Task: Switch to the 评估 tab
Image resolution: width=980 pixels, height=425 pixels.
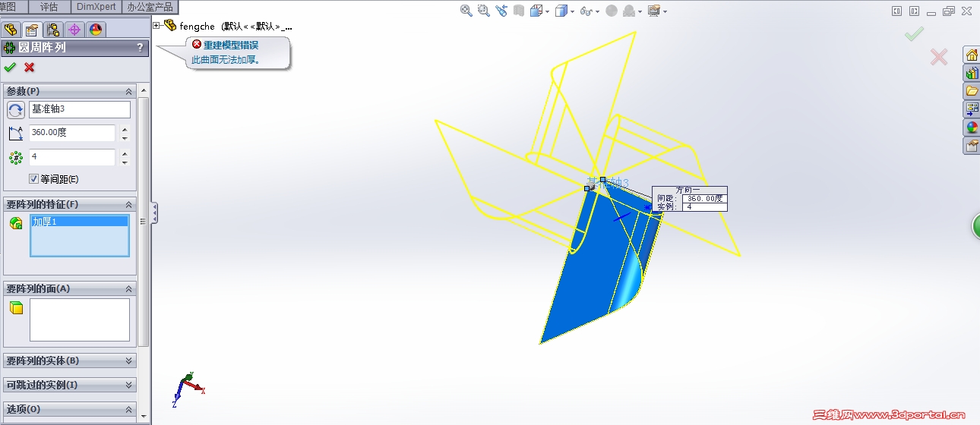Action: pos(49,7)
